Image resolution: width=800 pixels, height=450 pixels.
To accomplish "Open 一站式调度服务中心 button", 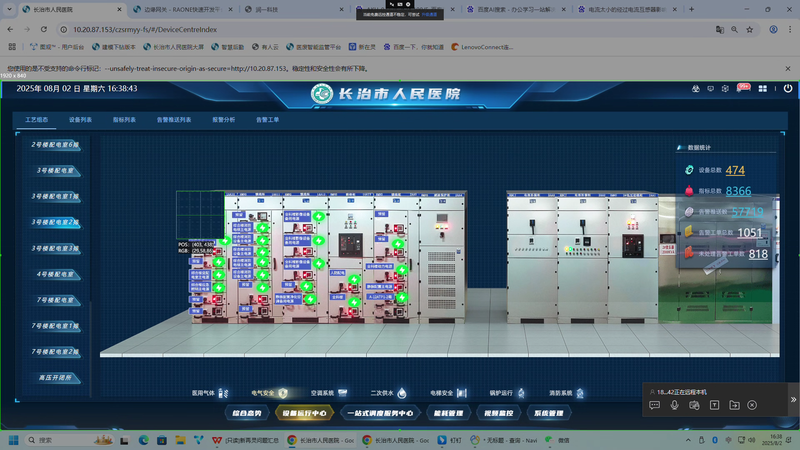I will pos(380,413).
